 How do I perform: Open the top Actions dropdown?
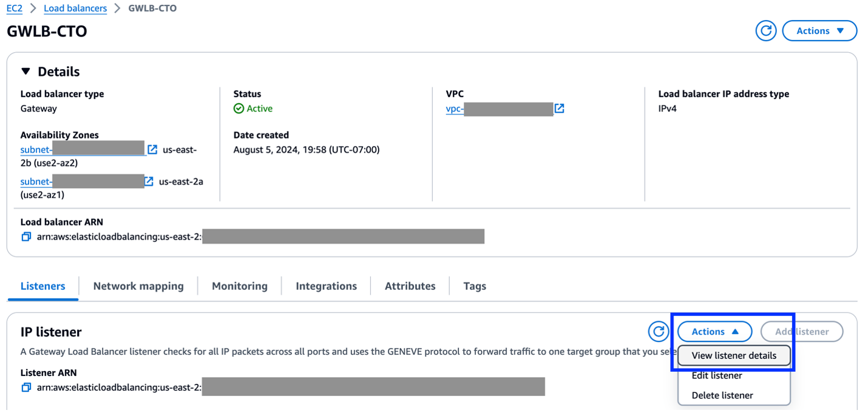pyautogui.click(x=819, y=31)
